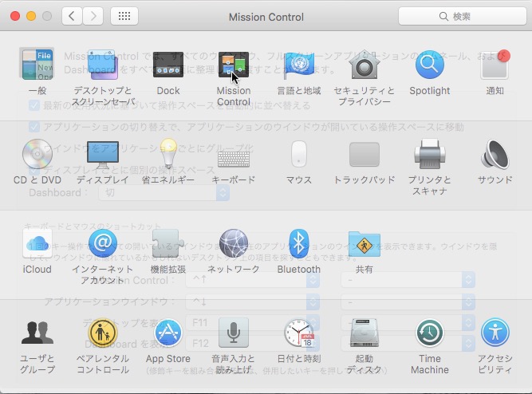Open 省エネルギー light bulb icon

tap(168, 153)
